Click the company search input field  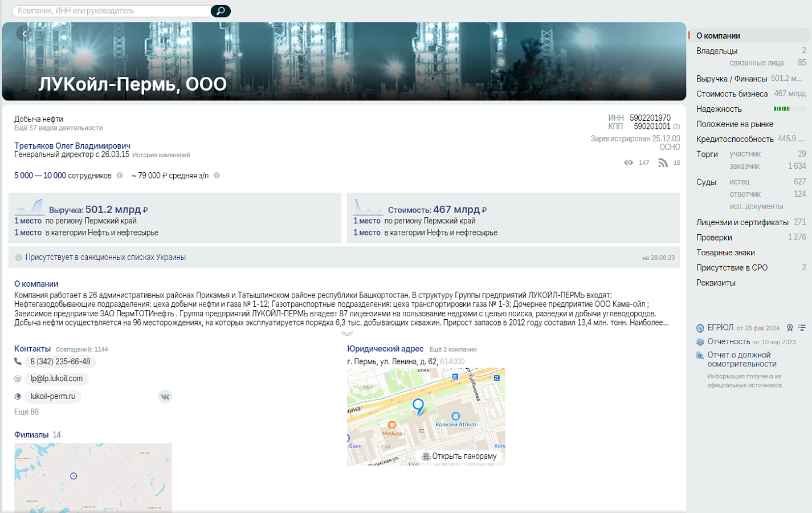111,11
